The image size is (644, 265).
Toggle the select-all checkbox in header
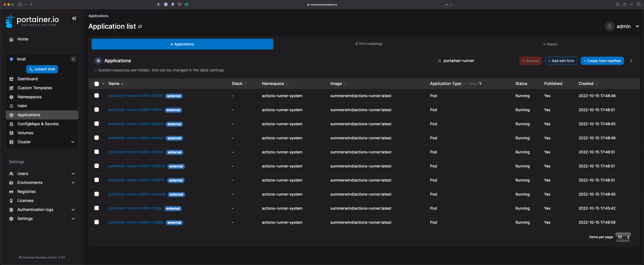96,84
